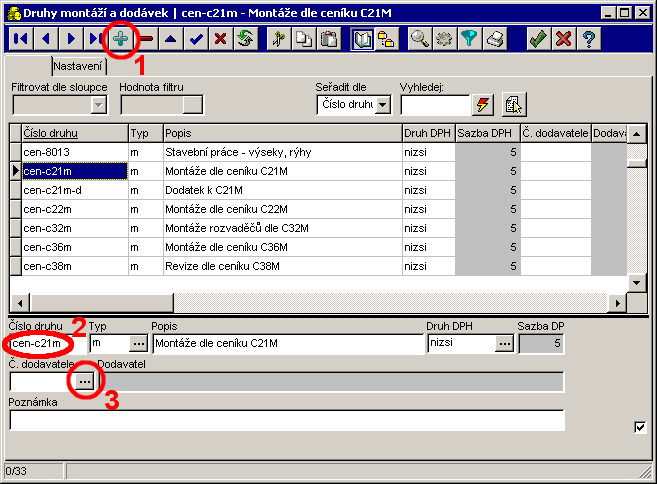Click the lightning bolt search button
657x484 pixels.
pos(484,105)
